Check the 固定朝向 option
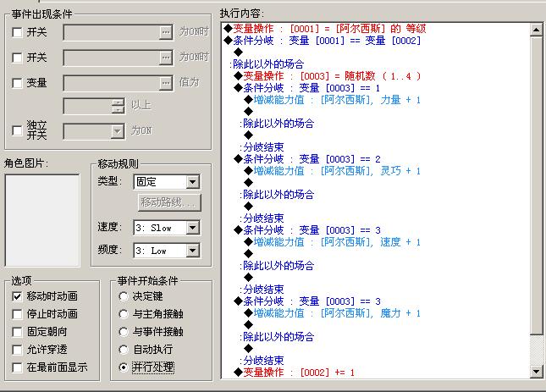This screenshot has height=392, width=546. [x=17, y=332]
